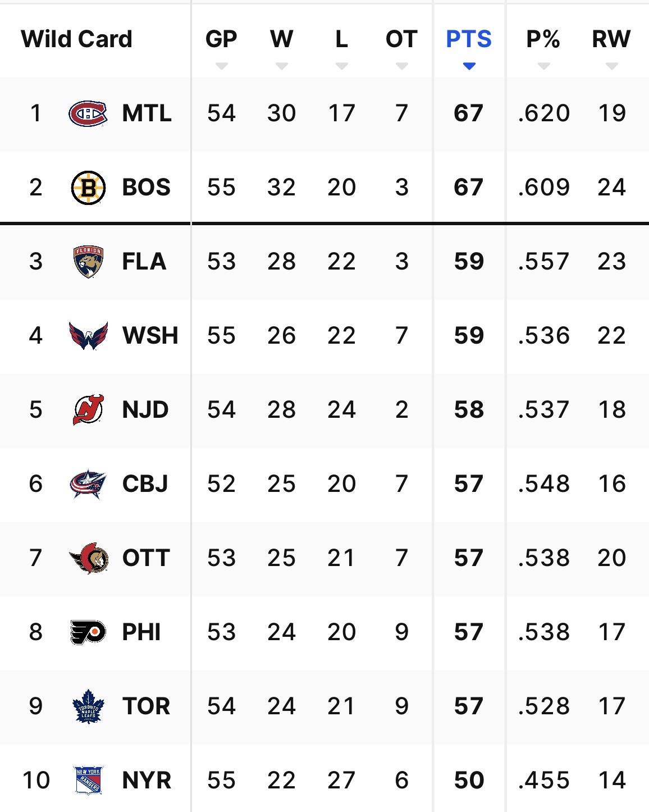Click the Florida Panthers logo
The height and width of the screenshot is (812, 649).
[x=88, y=262]
